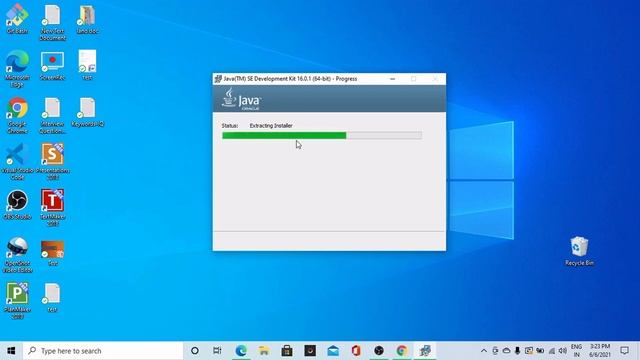Click the microphone icon in system tray
This screenshot has height=360, width=640.
tap(517, 351)
